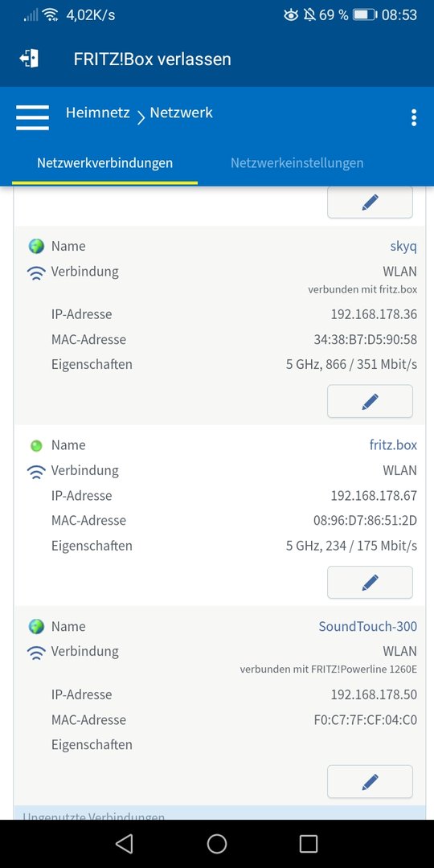Image resolution: width=434 pixels, height=868 pixels.
Task: Tap the Android home navigation button
Action: click(x=217, y=844)
